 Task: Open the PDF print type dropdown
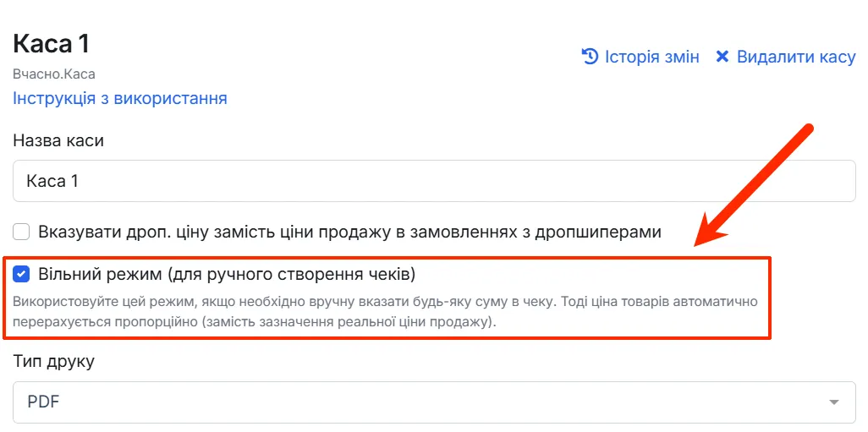click(434, 402)
